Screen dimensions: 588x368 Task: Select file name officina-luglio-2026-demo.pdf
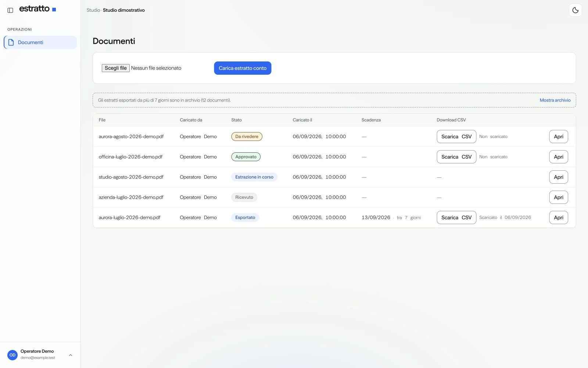[x=130, y=157]
